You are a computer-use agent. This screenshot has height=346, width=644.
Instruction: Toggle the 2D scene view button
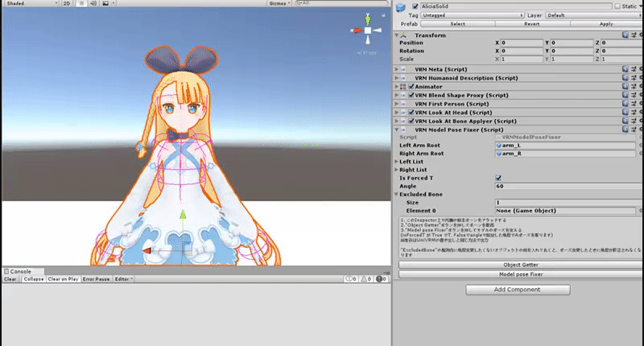click(67, 3)
